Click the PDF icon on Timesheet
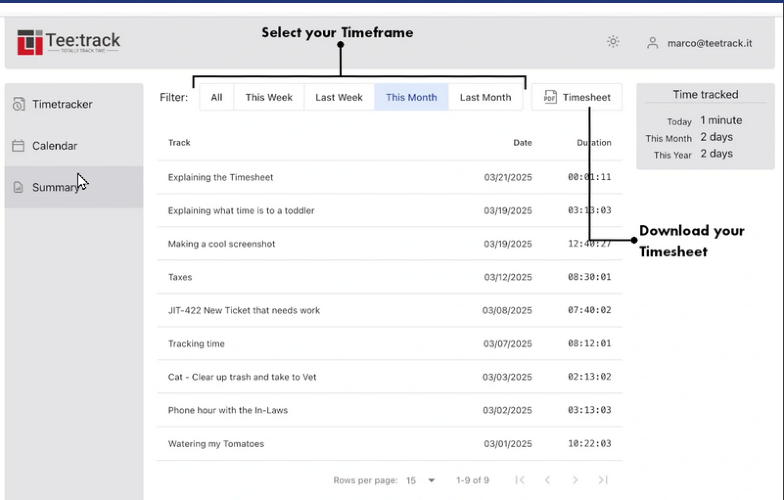 click(x=550, y=97)
